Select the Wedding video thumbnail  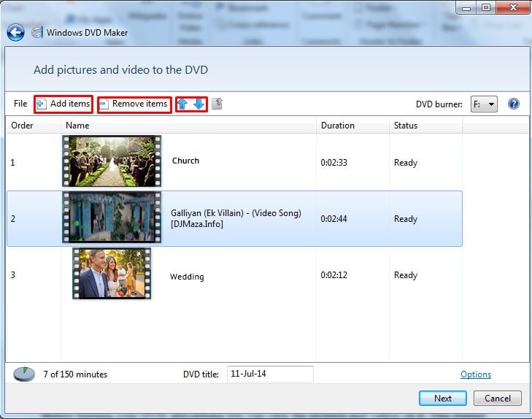(x=112, y=274)
